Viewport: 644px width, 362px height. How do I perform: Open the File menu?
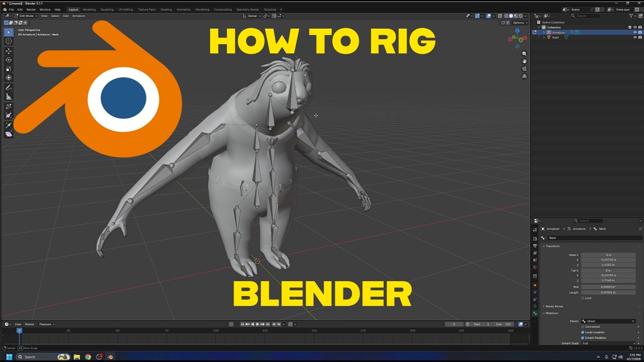(x=11, y=10)
